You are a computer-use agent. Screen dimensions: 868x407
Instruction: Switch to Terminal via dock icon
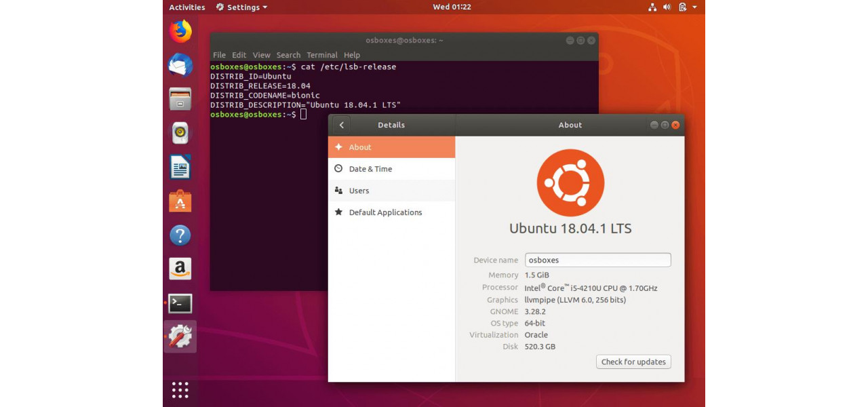tap(180, 303)
